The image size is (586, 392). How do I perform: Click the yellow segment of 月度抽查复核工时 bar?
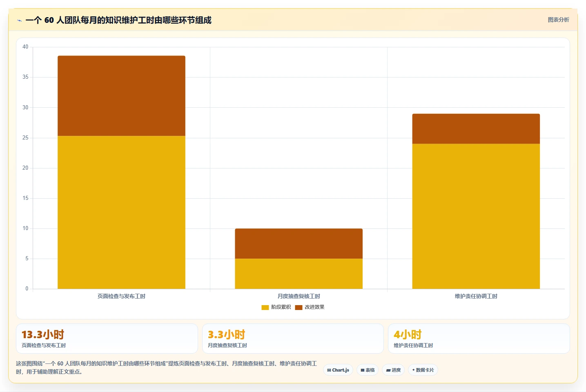point(299,274)
